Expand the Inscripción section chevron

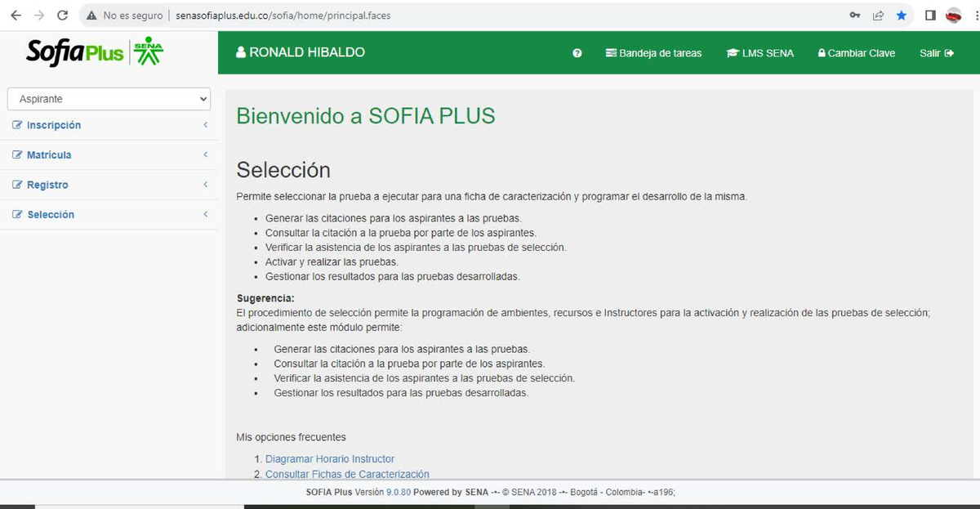(205, 125)
